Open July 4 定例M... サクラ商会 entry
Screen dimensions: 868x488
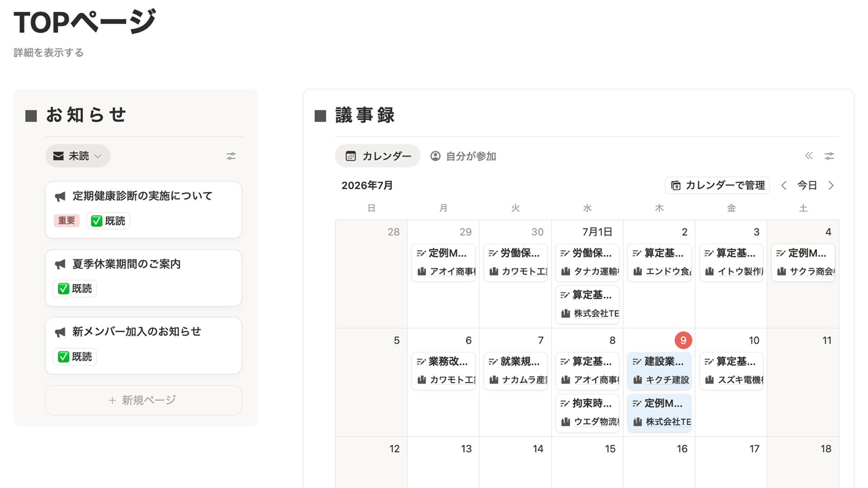click(x=803, y=263)
